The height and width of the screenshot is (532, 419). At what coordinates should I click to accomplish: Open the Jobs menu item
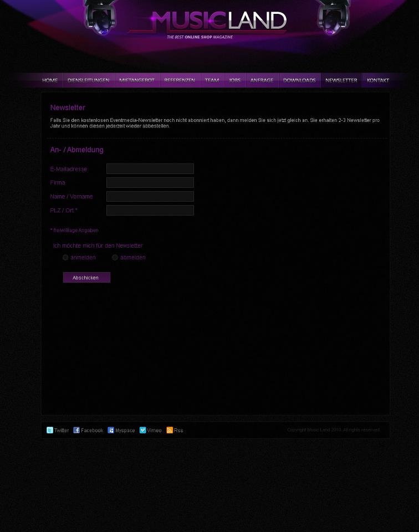(235, 80)
